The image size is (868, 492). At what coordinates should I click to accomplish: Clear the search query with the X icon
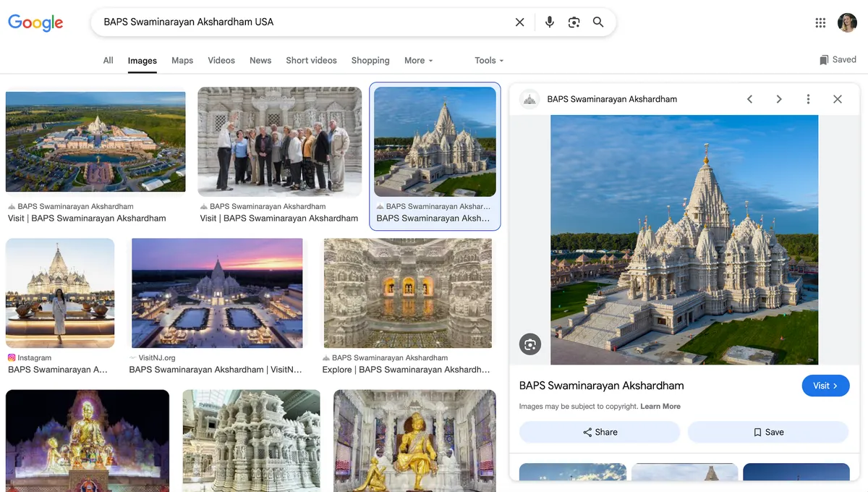tap(519, 22)
